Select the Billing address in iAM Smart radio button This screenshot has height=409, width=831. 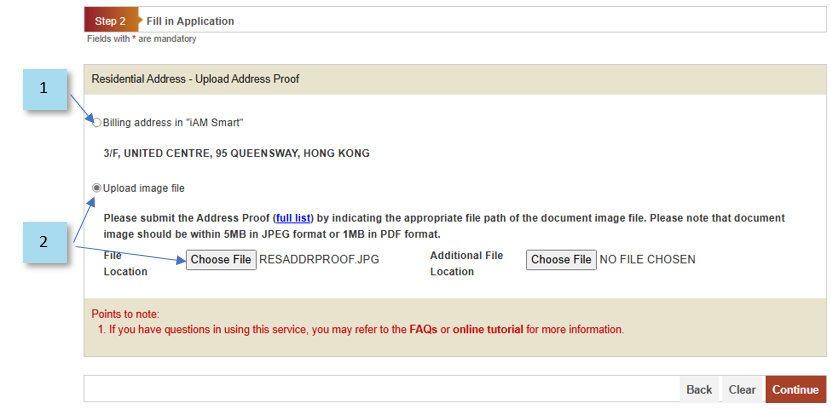click(x=97, y=123)
